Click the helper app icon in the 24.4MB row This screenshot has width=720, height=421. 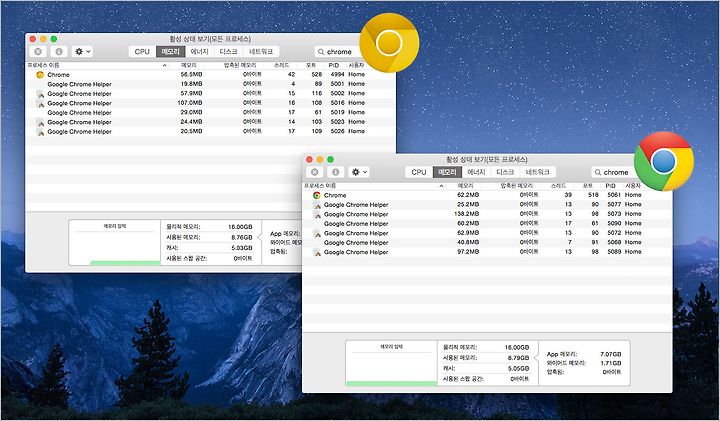(x=40, y=122)
